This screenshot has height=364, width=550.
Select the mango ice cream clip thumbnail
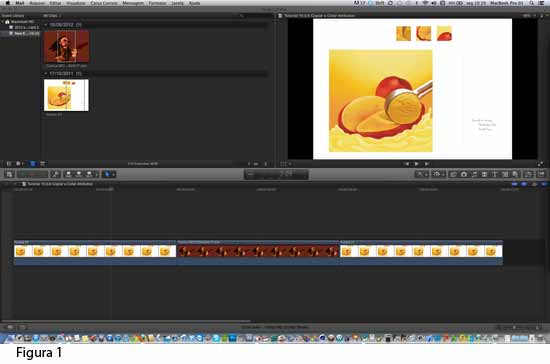pos(66,95)
